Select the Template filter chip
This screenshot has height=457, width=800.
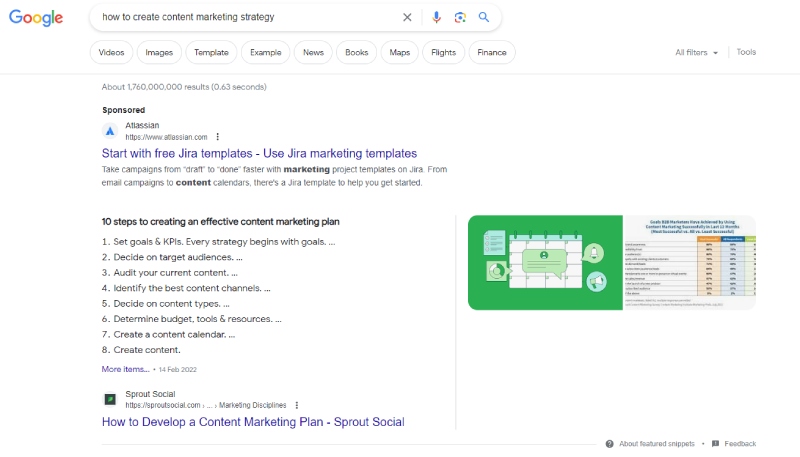pyautogui.click(x=211, y=53)
